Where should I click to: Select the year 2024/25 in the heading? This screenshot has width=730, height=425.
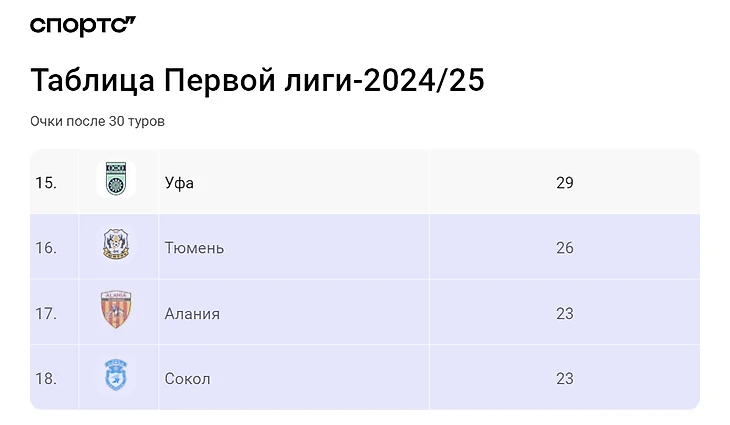click(424, 80)
